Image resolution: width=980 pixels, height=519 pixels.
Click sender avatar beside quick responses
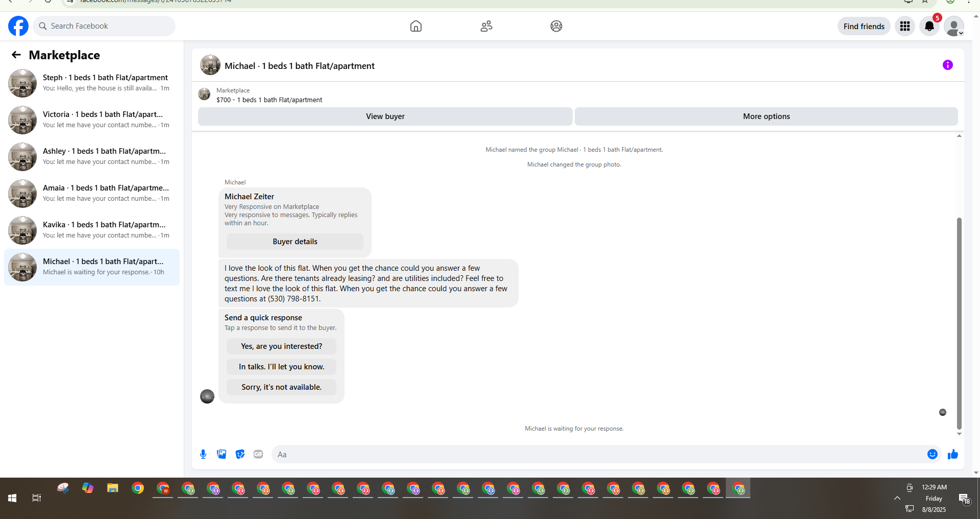point(207,396)
